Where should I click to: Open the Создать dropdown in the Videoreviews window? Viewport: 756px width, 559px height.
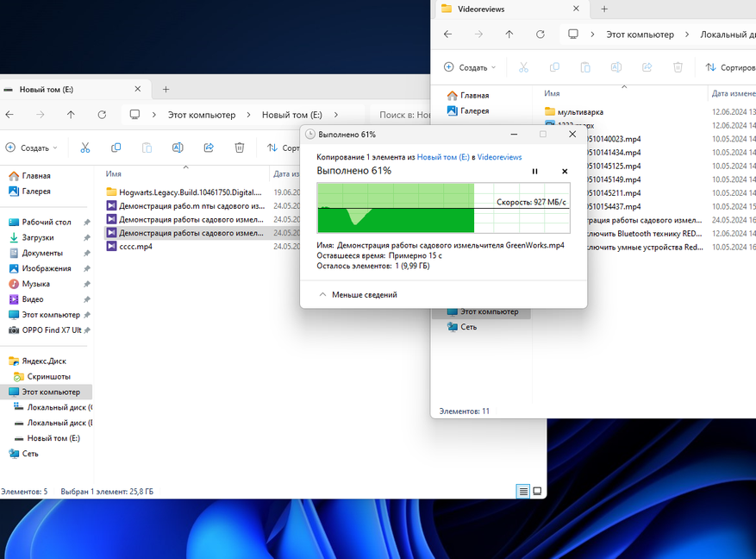tap(470, 67)
